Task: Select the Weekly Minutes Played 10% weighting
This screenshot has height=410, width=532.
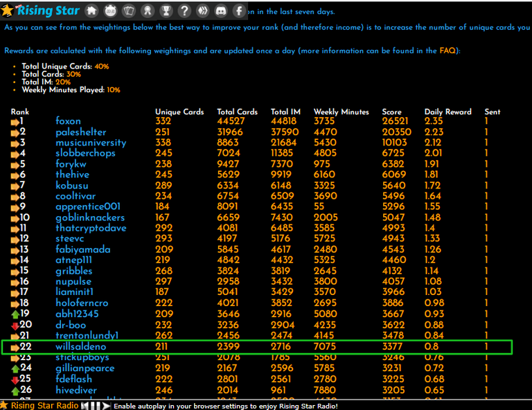Action: (x=71, y=90)
